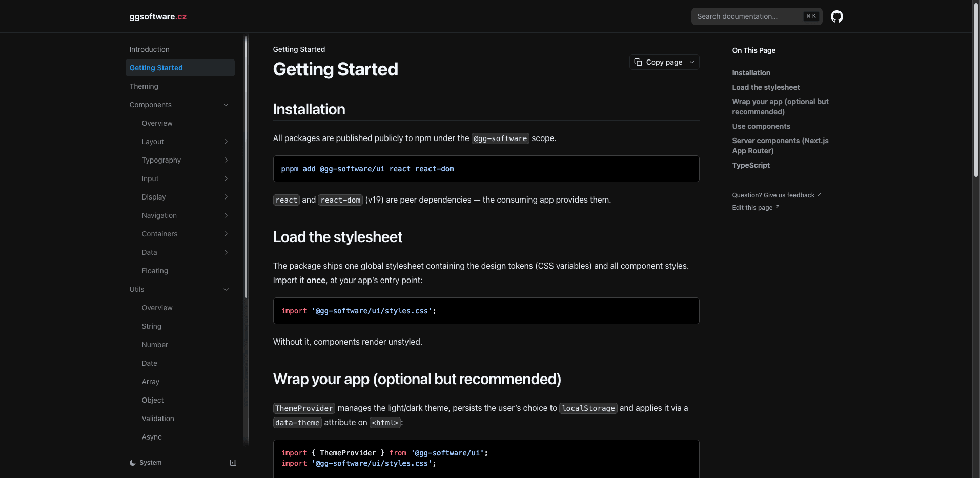The image size is (980, 478).
Task: Open Components Overview page
Action: tap(186, 123)
